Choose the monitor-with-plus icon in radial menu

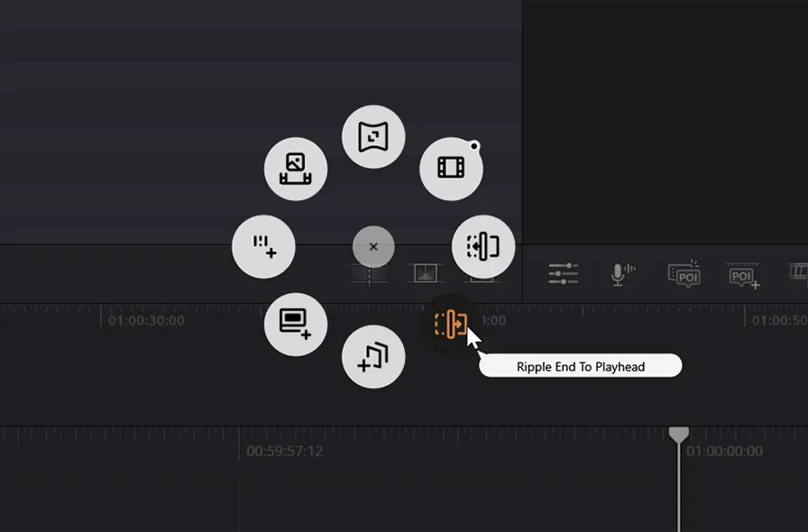tap(295, 323)
